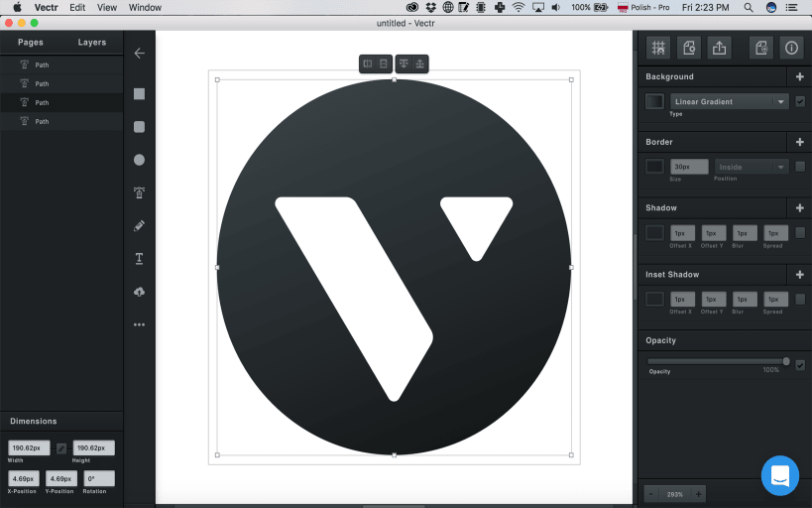Open the Edit menu
The width and height of the screenshot is (812, 508).
tap(77, 7)
